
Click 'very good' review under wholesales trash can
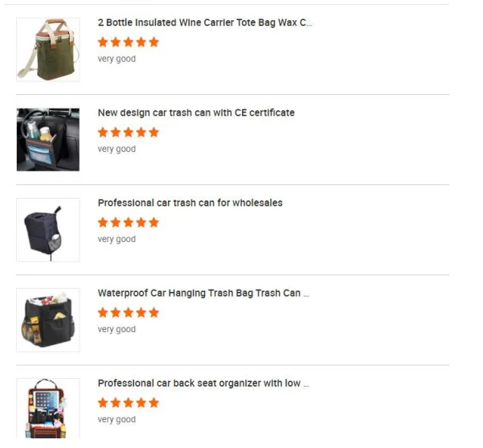[117, 239]
